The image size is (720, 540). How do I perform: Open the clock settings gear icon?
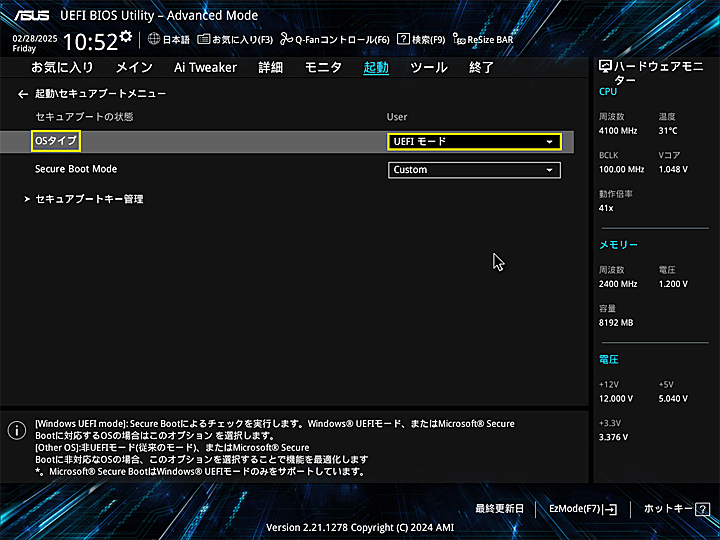125,36
